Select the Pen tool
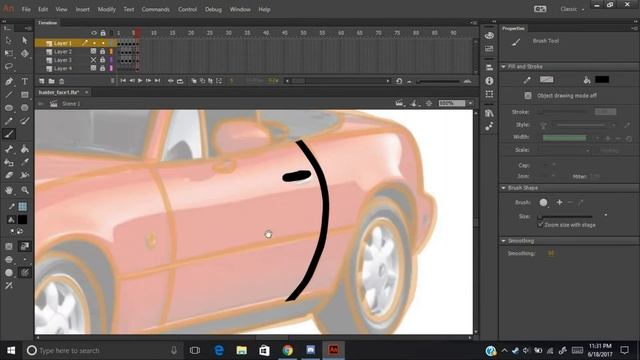The height and width of the screenshot is (360, 640). [x=9, y=82]
